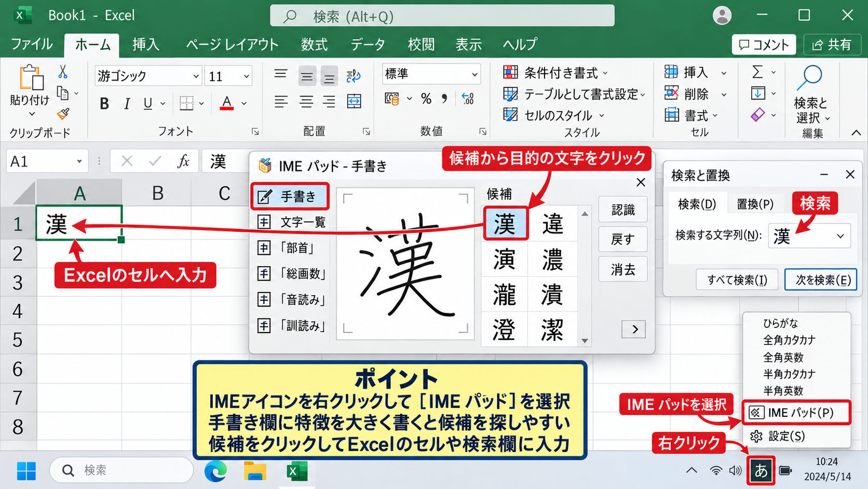Click the Copy icon in clipboard group
The image size is (868, 489).
click(63, 94)
